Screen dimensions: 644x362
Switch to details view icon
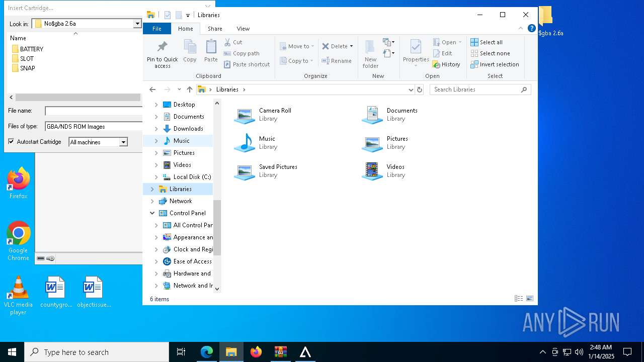519,299
